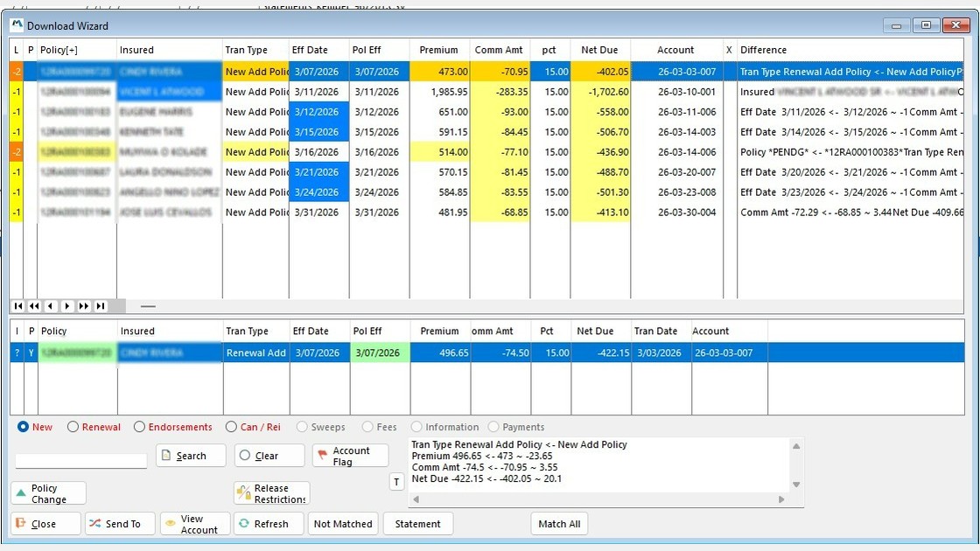Maximize the Download Wizard window
The width and height of the screenshot is (980, 551).
pos(927,25)
